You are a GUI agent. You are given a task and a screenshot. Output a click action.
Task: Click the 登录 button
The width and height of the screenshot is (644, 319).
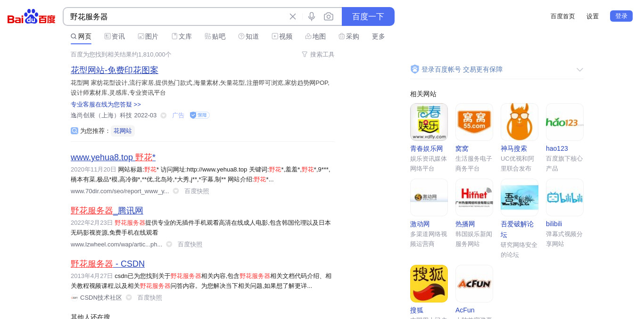click(x=621, y=16)
